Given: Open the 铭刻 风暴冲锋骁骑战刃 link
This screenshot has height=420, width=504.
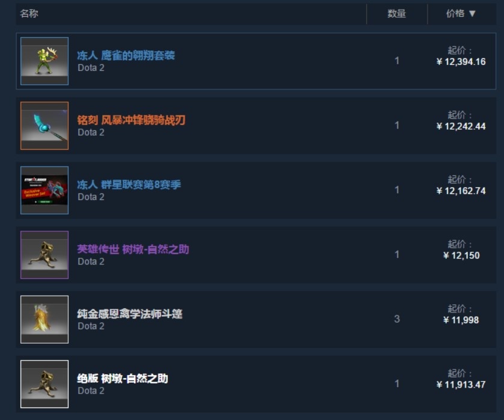Looking at the screenshot, I should pyautogui.click(x=131, y=120).
